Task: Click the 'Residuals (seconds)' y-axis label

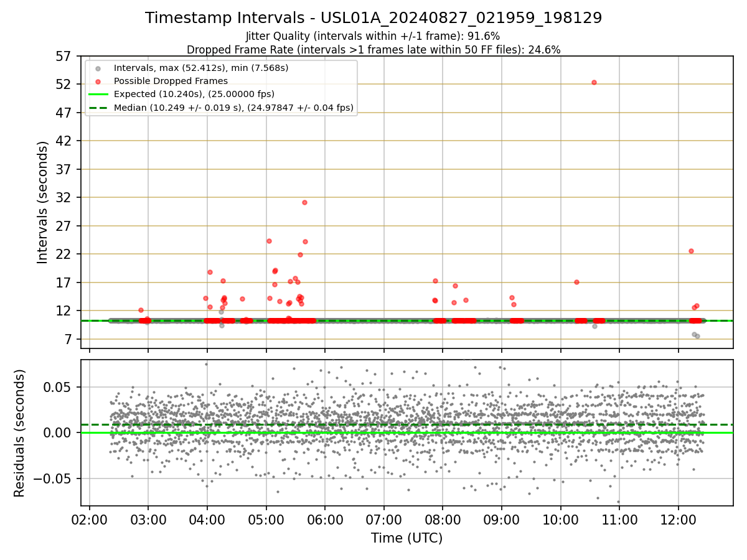Action: click(20, 433)
